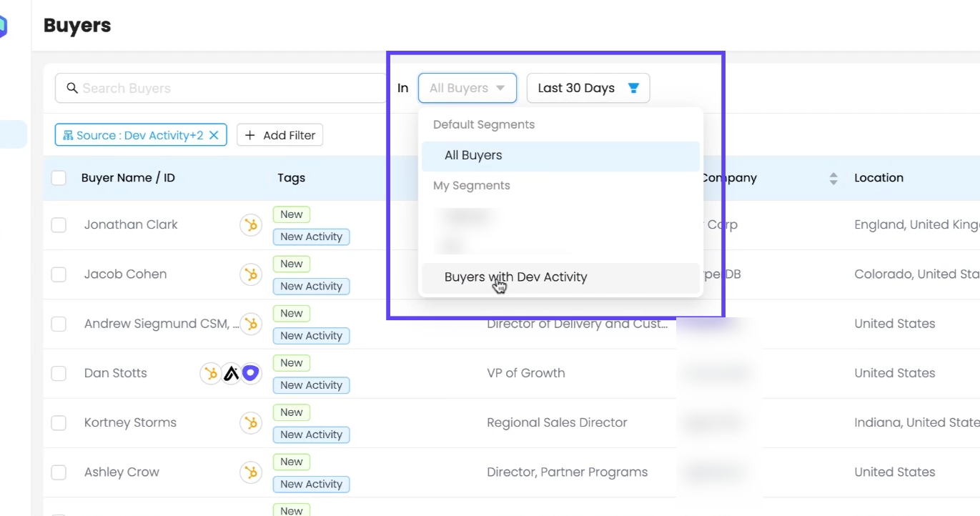Select the Dan Stotts row checkbox
The height and width of the screenshot is (516, 980).
point(59,373)
